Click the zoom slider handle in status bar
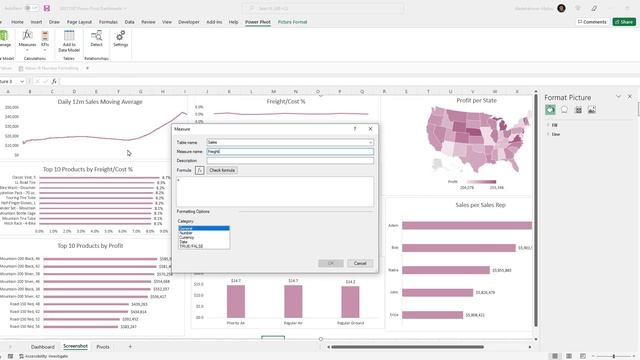The image size is (640, 360). point(613,356)
